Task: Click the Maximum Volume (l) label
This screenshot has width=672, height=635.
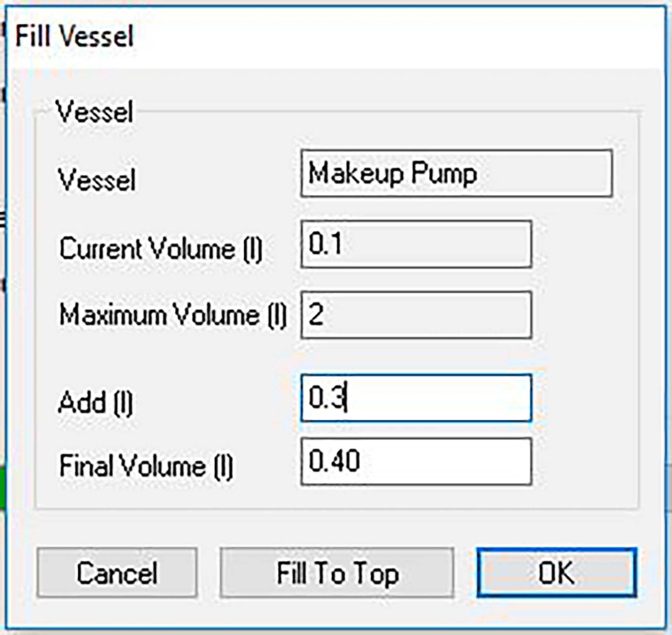Action: [x=173, y=315]
